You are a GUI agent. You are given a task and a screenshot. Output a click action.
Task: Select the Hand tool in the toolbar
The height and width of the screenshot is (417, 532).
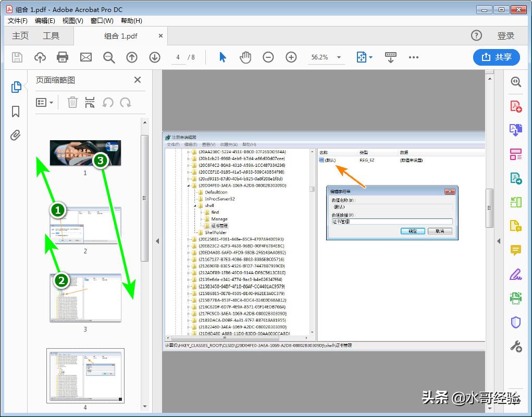(x=245, y=57)
